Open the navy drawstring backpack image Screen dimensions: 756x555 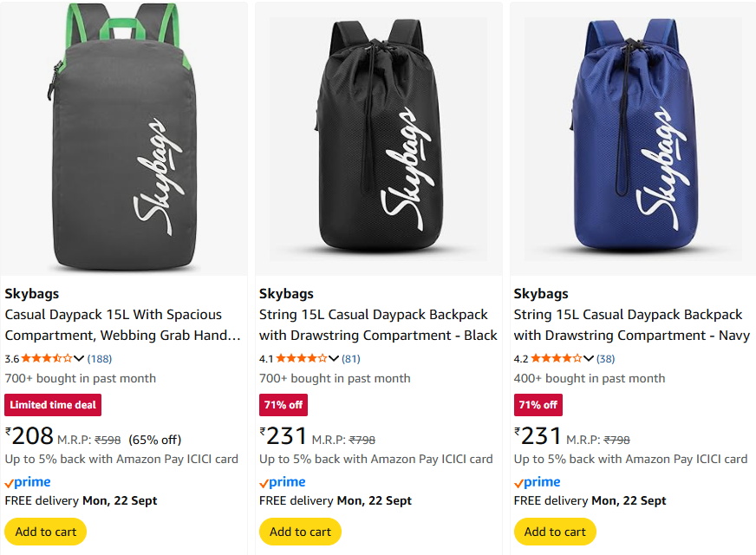633,139
